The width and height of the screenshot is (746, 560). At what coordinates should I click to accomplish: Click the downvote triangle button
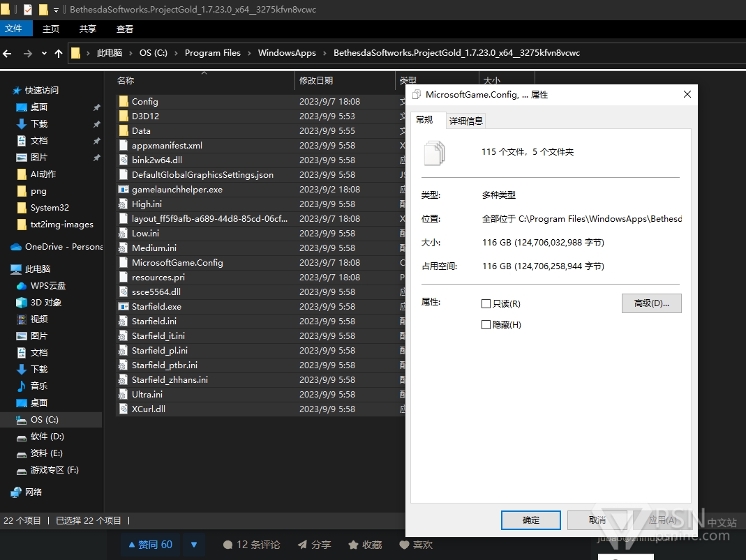194,545
